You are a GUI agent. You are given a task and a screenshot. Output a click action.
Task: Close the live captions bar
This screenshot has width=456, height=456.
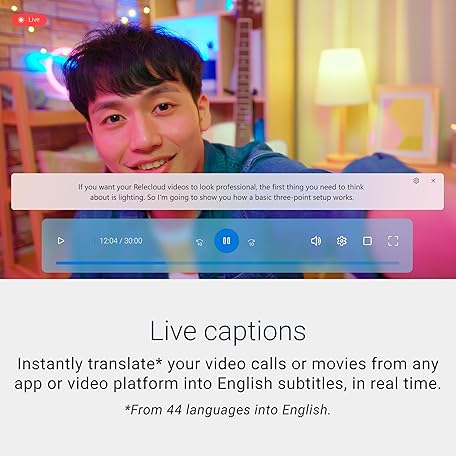coord(433,181)
